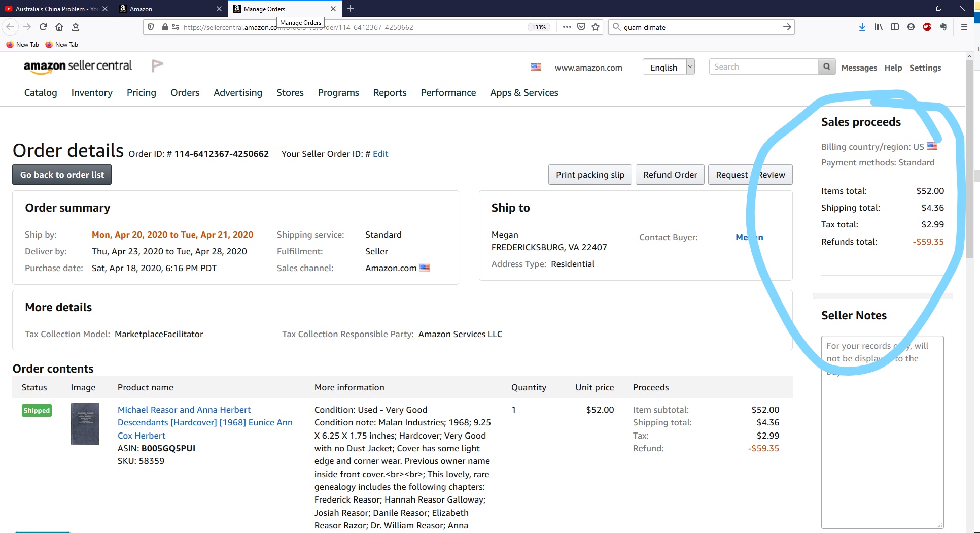The width and height of the screenshot is (980, 533).
Task: Click Go back to order list
Action: click(62, 175)
